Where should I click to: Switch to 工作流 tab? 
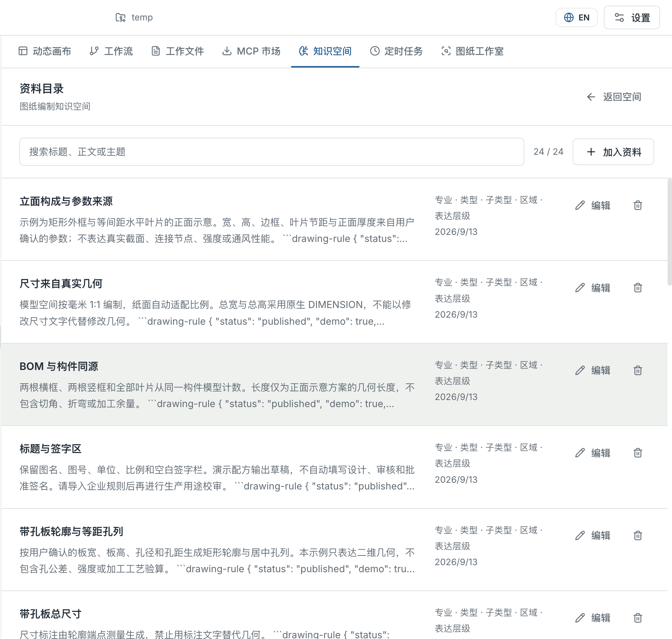[111, 51]
